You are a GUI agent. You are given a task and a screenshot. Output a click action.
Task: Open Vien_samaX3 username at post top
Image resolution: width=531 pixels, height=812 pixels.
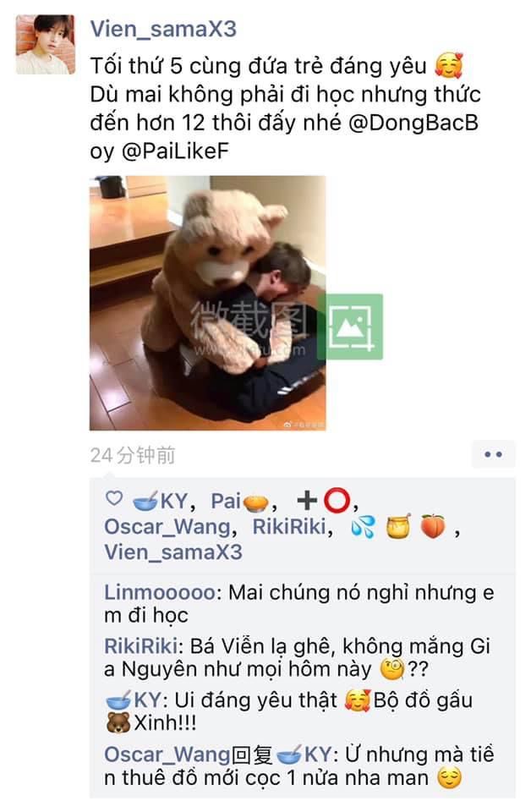click(163, 29)
